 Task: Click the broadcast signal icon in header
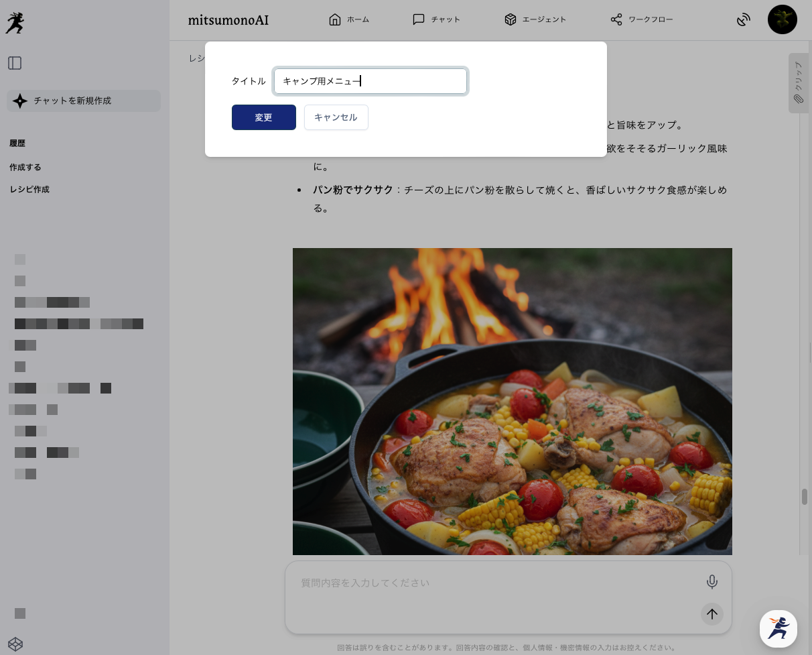(x=743, y=20)
